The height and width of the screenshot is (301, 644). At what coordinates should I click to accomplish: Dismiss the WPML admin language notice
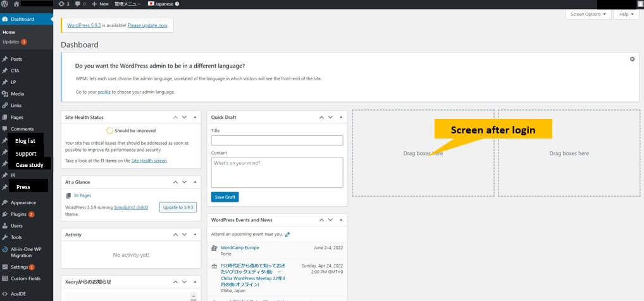(632, 59)
